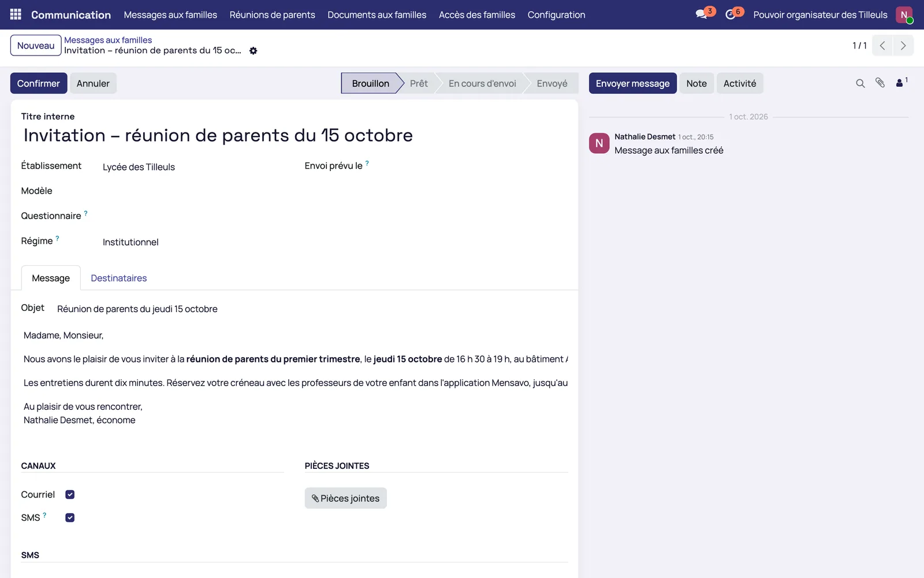Show followers icon in chatter
924x578 pixels.
[901, 83]
